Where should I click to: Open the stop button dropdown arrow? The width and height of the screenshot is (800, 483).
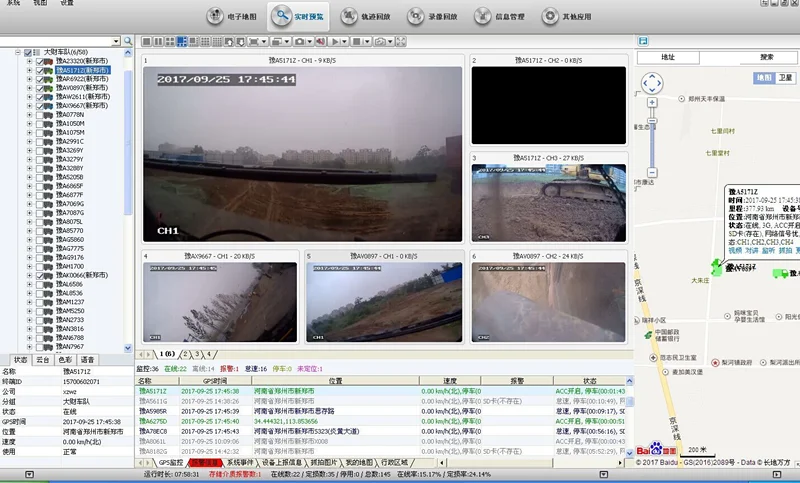tap(367, 41)
